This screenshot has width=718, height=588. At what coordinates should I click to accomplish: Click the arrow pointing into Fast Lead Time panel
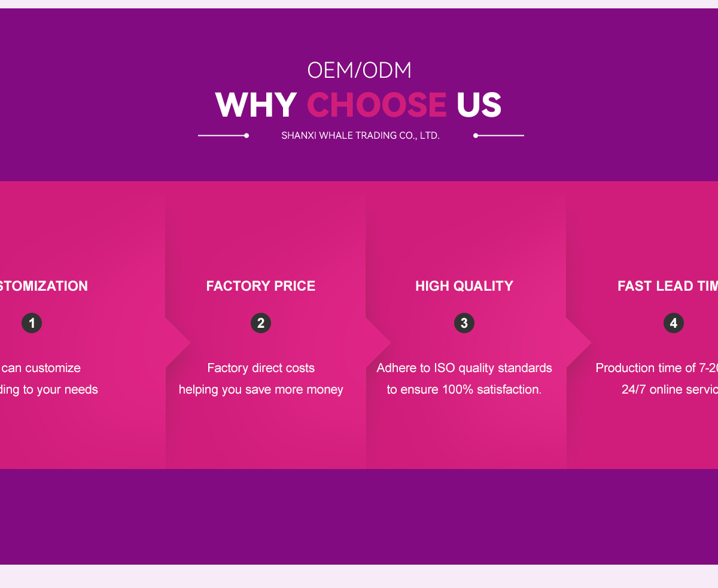coord(579,343)
